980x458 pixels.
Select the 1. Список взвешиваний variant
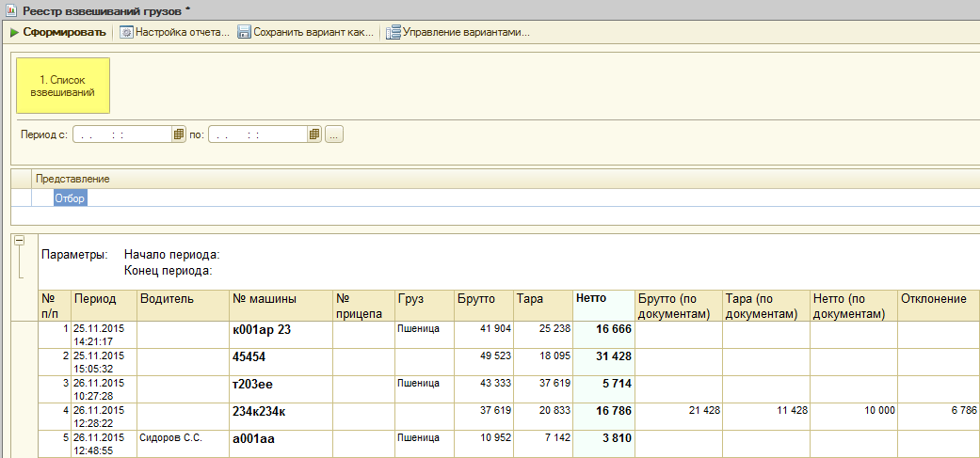tap(63, 86)
